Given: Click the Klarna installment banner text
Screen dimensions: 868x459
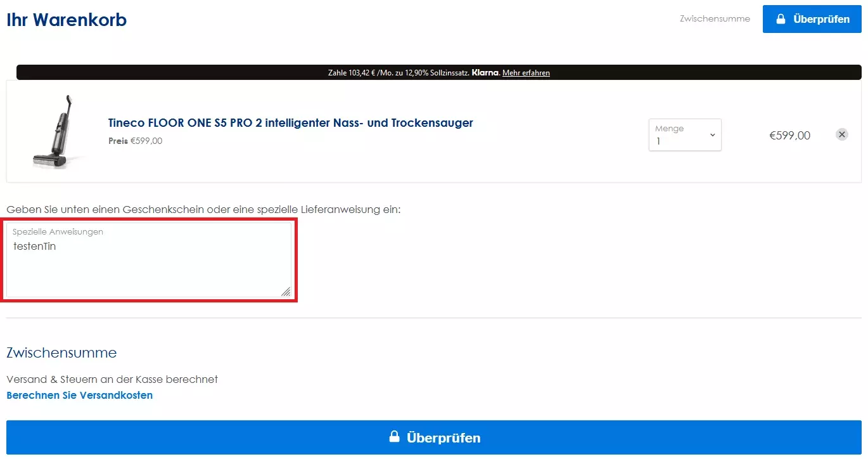Looking at the screenshot, I should coord(439,73).
